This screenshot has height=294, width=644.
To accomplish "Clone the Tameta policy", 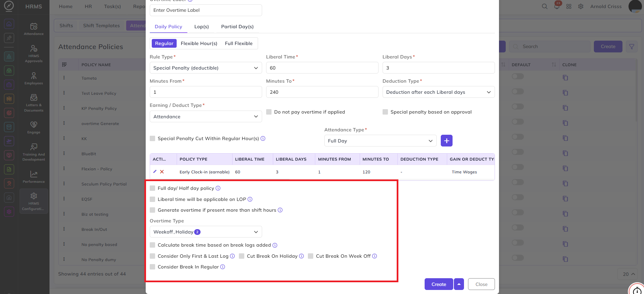I will tap(565, 78).
